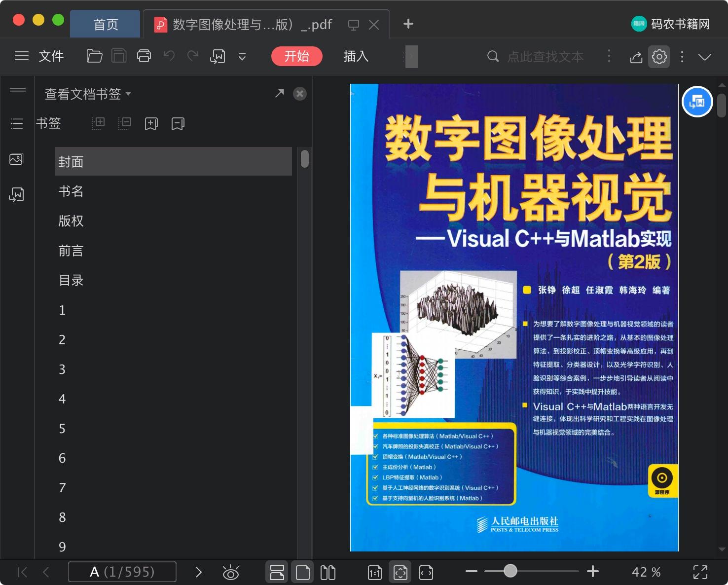The height and width of the screenshot is (585, 728).
Task: Click the PDF to Word convert icon in the toolbar
Action: pyautogui.click(x=218, y=57)
